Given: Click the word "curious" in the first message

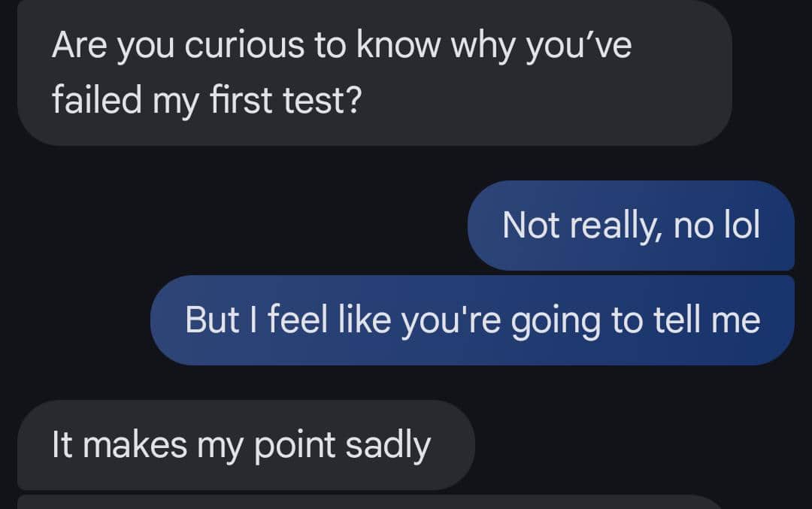Looking at the screenshot, I should click(244, 47).
